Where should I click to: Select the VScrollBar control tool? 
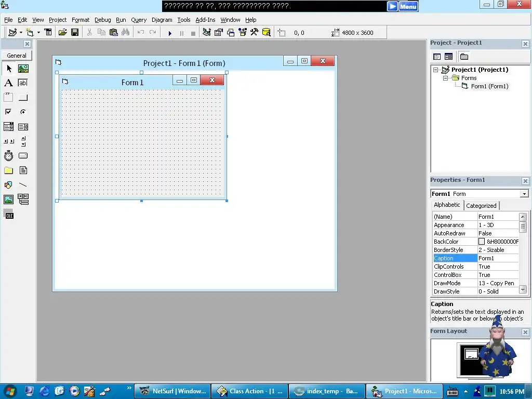tap(23, 141)
